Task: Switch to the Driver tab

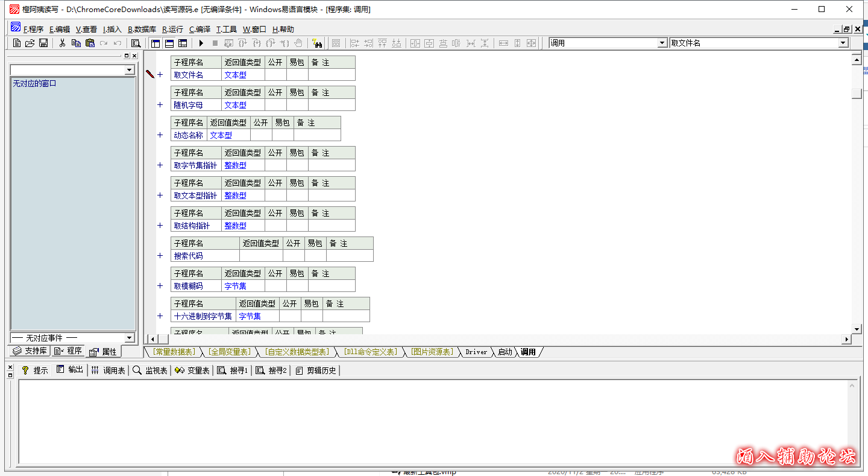Action: coord(476,352)
